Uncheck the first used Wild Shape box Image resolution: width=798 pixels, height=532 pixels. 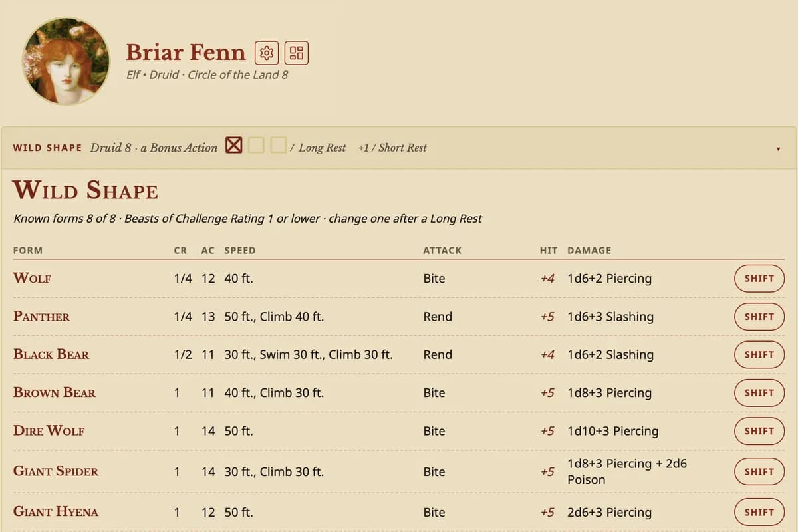pyautogui.click(x=233, y=145)
